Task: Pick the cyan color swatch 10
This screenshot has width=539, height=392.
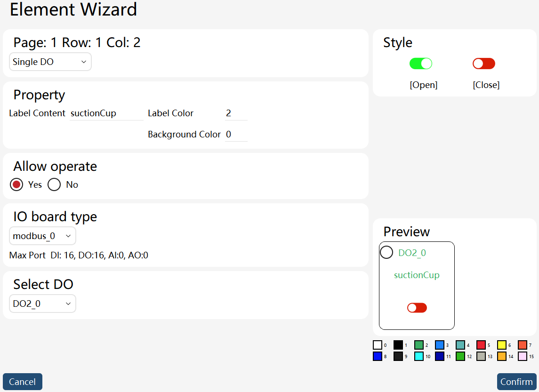Action: 418,356
